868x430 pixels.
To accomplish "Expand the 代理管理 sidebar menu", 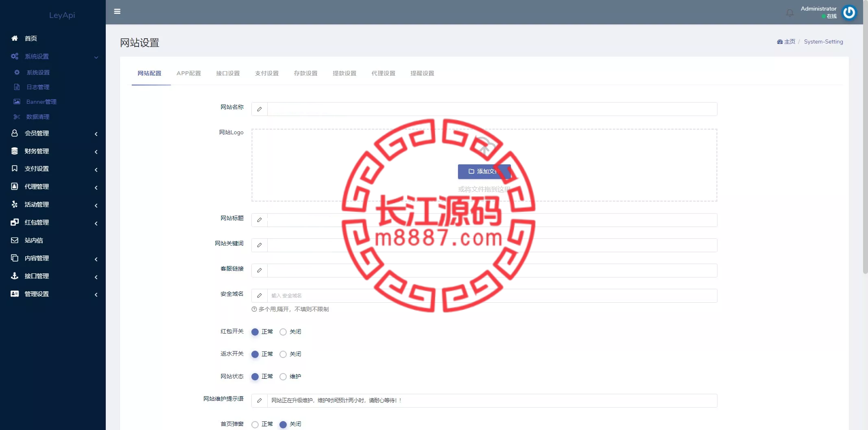I will click(x=96, y=188).
